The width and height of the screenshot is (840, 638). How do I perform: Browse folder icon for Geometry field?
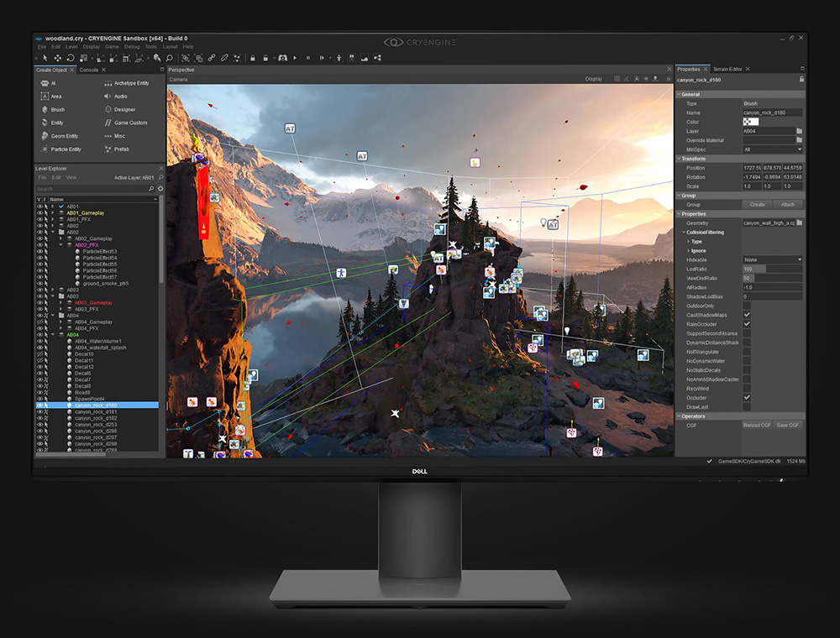[800, 222]
